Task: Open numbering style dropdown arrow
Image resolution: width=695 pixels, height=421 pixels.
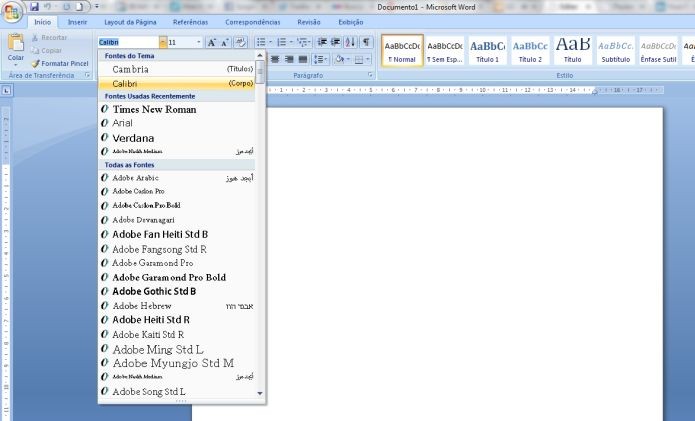Action: (x=291, y=42)
